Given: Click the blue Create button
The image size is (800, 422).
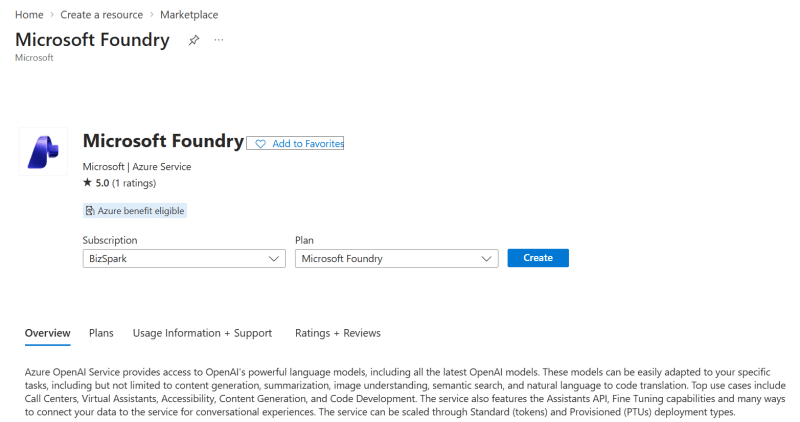Looking at the screenshot, I should [x=538, y=258].
